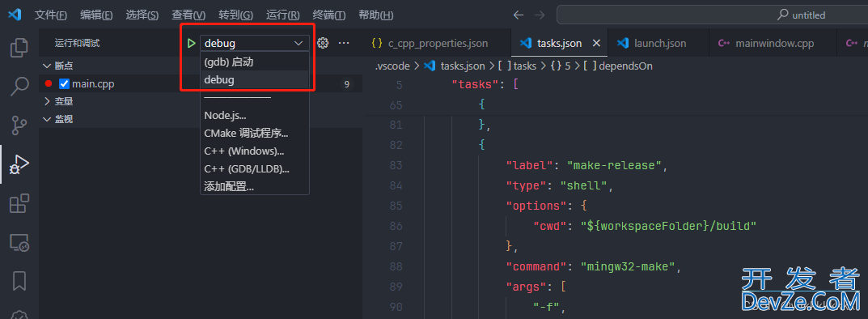Open the 选择(S) menu
The width and height of the screenshot is (868, 319).
(142, 15)
